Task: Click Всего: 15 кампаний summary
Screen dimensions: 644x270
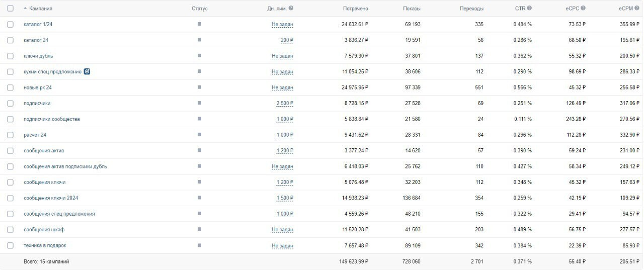Action: 46,261
